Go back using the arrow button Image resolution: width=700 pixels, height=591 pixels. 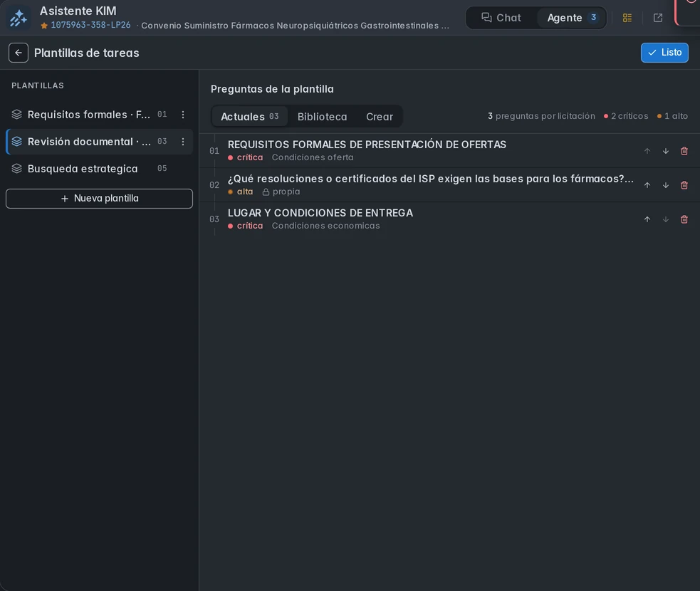coord(19,53)
